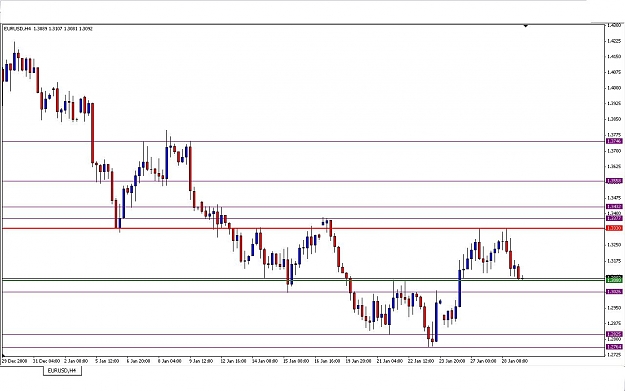Screen dimensions: 625x391
Task: Click the green price label on axis
Action: tap(614, 280)
